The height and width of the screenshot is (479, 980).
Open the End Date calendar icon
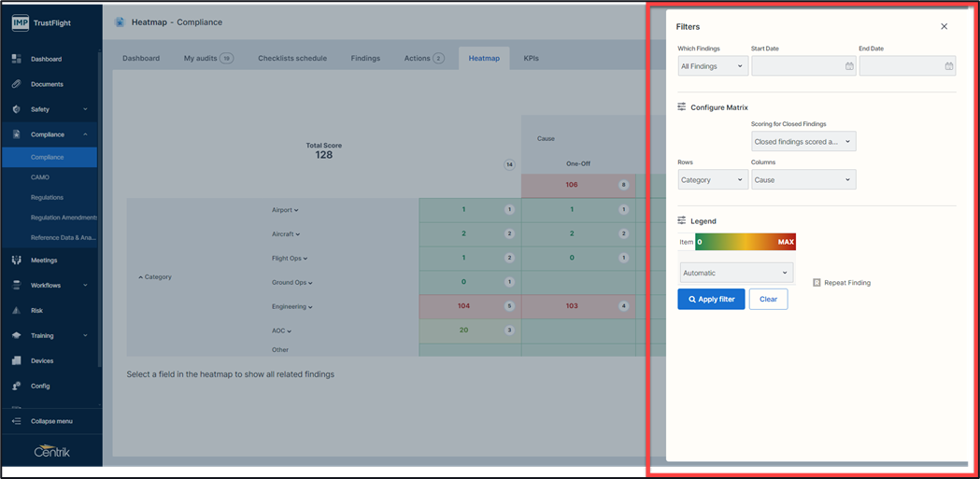tap(948, 66)
